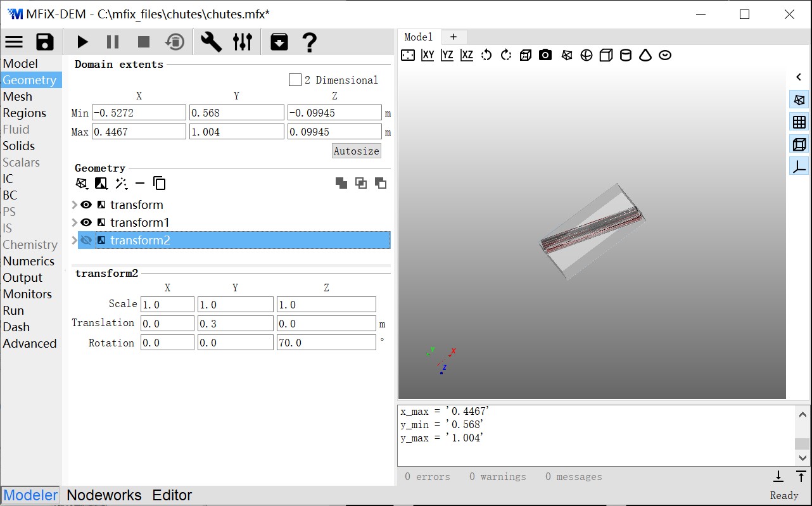Collapse the side visibility panel arrow

799,77
